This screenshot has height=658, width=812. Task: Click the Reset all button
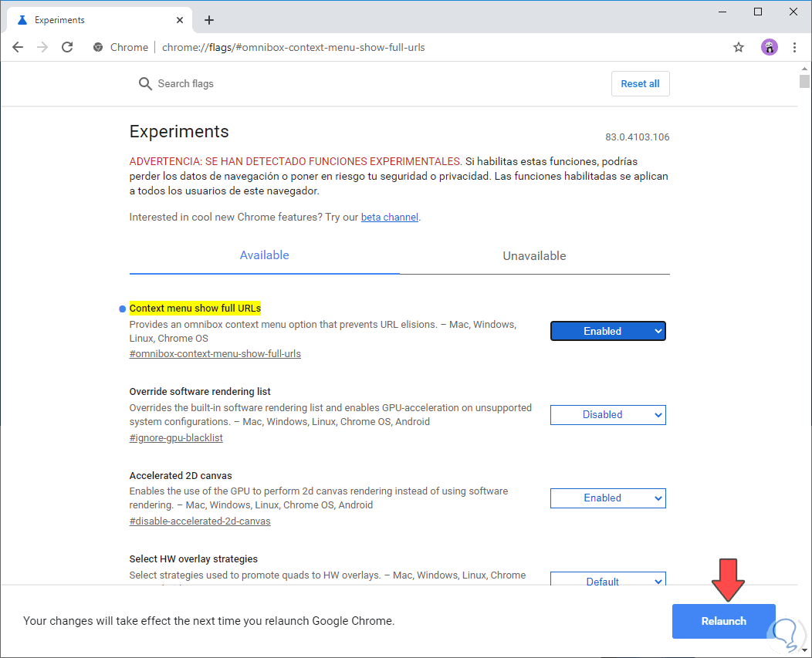640,84
